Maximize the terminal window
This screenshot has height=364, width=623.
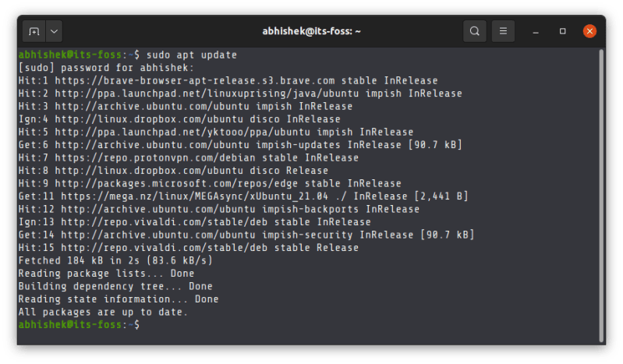tap(563, 32)
